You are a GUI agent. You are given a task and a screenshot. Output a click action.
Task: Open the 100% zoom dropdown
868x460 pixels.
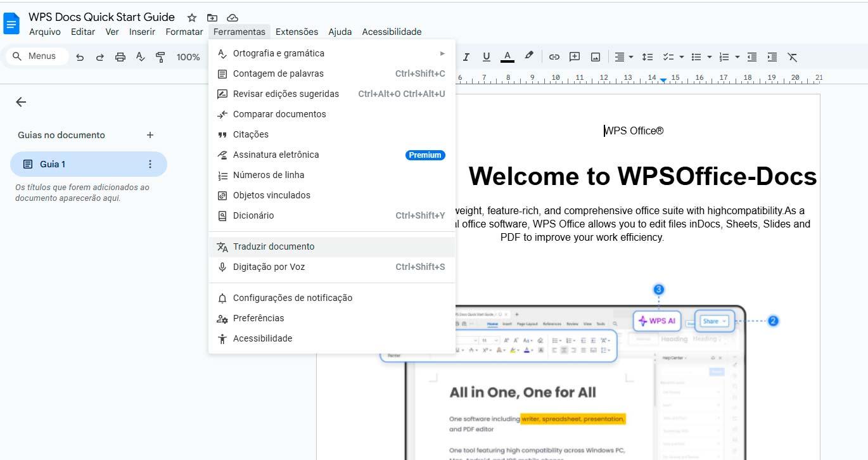(188, 56)
